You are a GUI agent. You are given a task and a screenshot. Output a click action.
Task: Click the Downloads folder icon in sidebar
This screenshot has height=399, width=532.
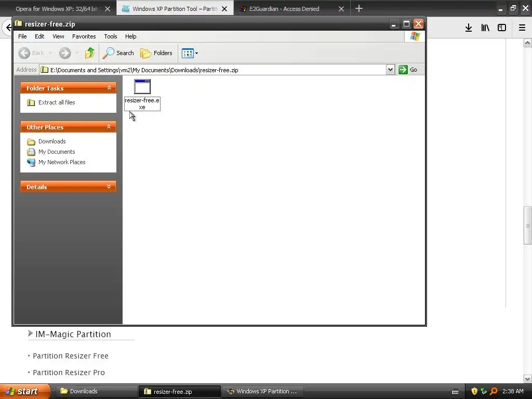tap(31, 141)
